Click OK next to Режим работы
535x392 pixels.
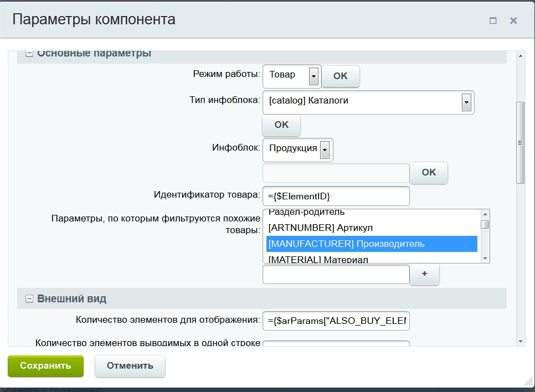point(340,76)
